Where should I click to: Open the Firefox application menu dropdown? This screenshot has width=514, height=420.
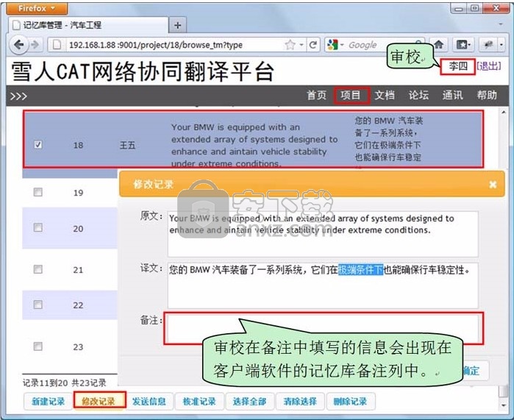(x=37, y=9)
